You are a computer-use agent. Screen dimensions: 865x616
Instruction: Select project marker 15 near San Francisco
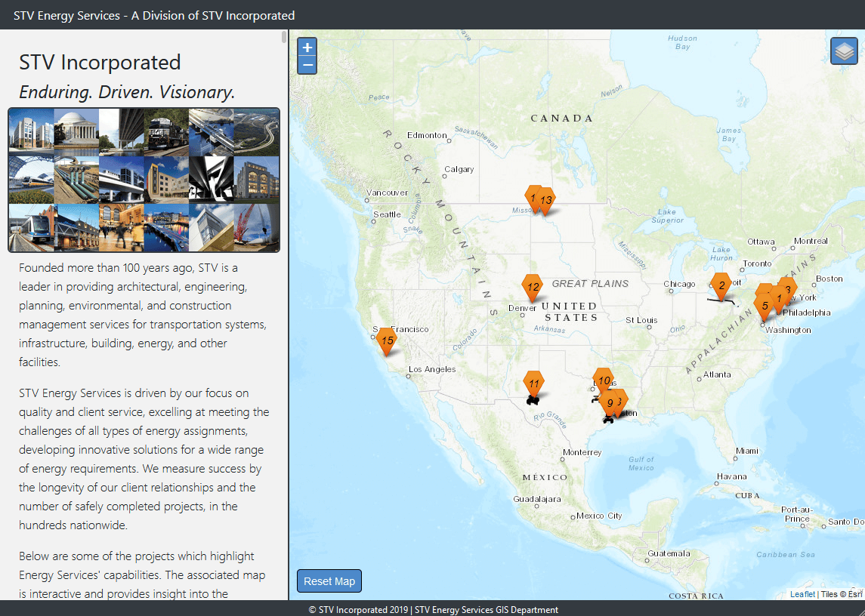(388, 341)
